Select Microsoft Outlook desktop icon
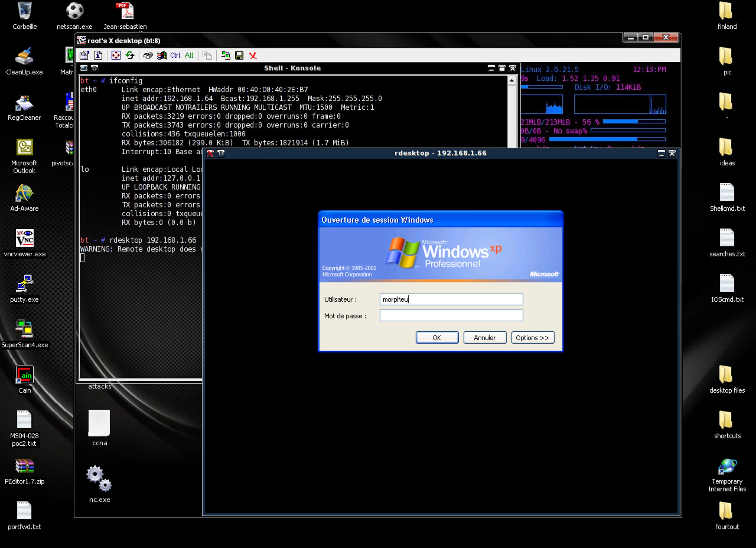The height and width of the screenshot is (548, 756). coord(24,156)
